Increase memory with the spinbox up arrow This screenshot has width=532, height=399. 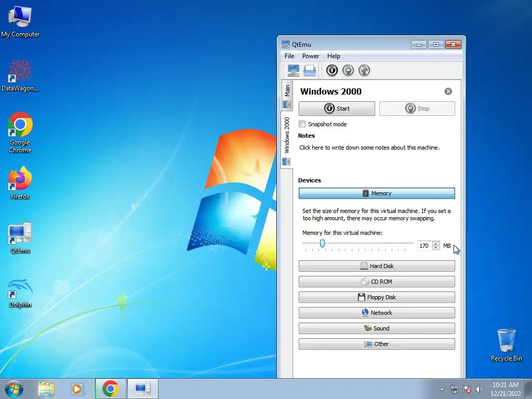pyautogui.click(x=436, y=243)
